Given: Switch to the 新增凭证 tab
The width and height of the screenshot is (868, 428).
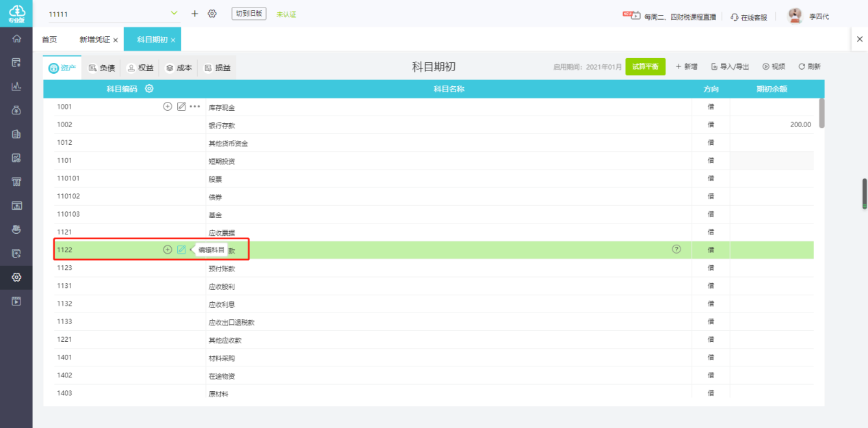Looking at the screenshot, I should coord(94,40).
